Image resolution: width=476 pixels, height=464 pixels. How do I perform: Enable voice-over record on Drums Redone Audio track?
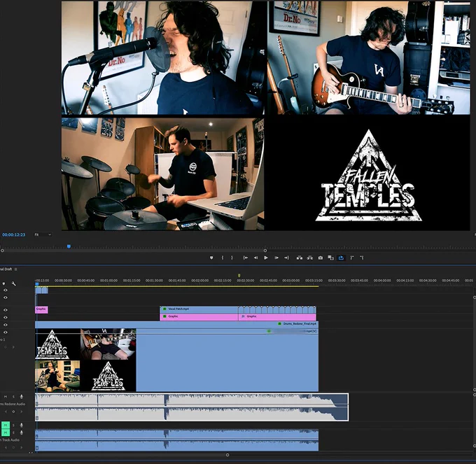tap(21, 397)
